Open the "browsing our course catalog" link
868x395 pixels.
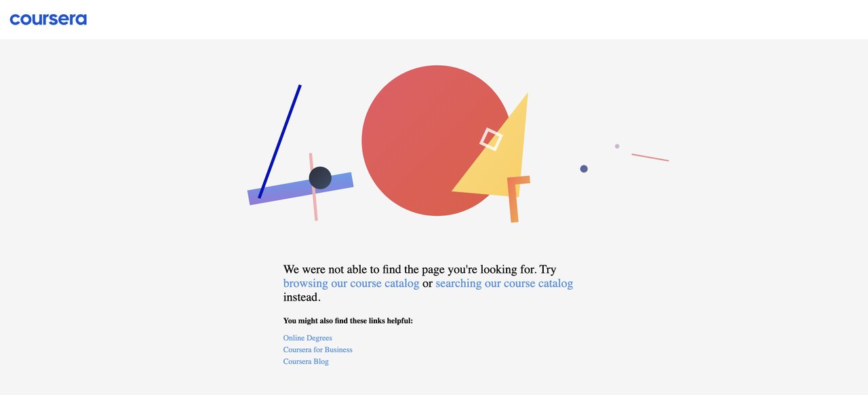click(x=351, y=284)
